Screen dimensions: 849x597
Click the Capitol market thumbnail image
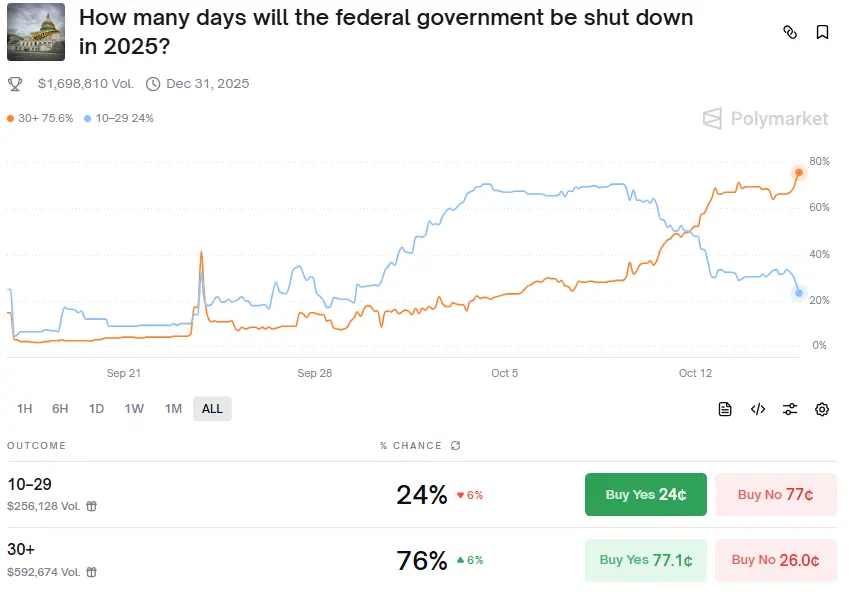(36, 32)
